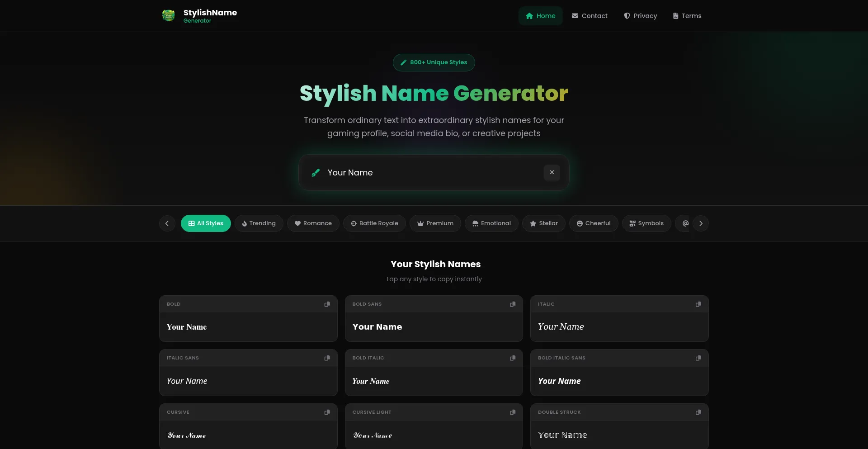Show previous categories with left chevron
The width and height of the screenshot is (868, 449).
pos(167,223)
